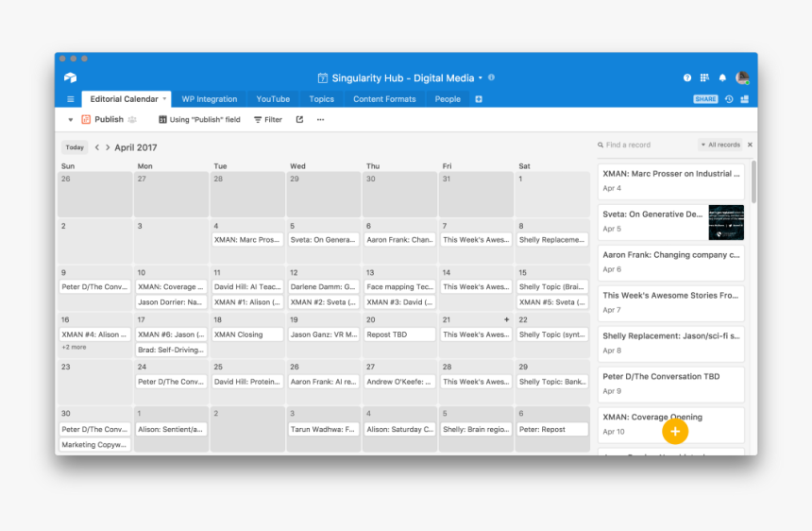Open the XMAN: Marc Prosser sidebar card
This screenshot has width=812, height=531.
671,181
